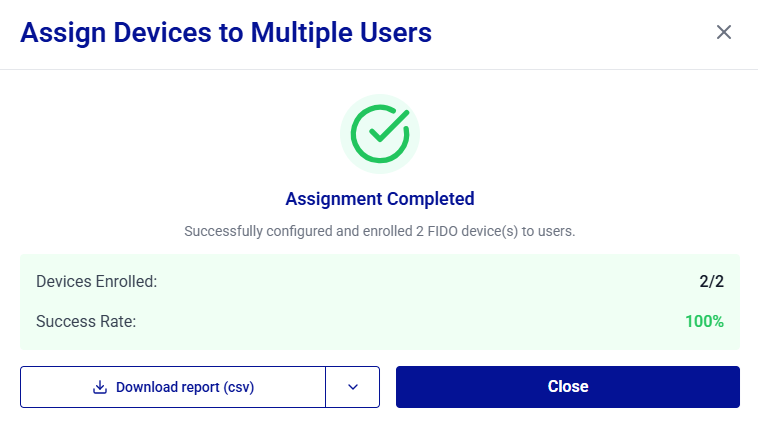758x426 pixels.
Task: Click the word Multiple in the title
Action: click(302, 32)
